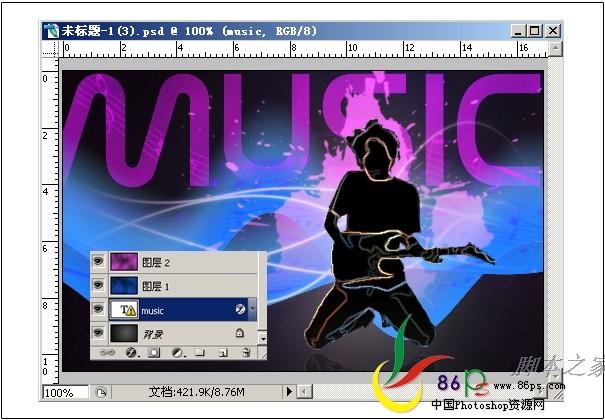Toggle visibility of the music text layer

point(98,309)
